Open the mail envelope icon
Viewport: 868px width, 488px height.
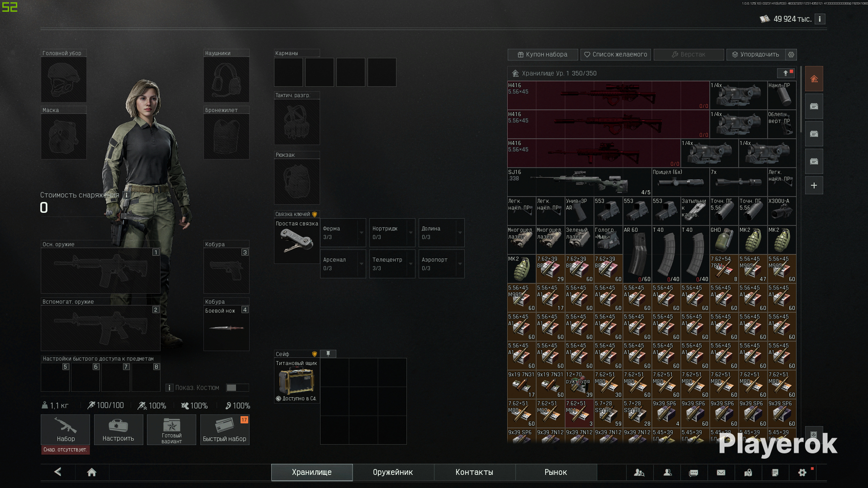[721, 472]
